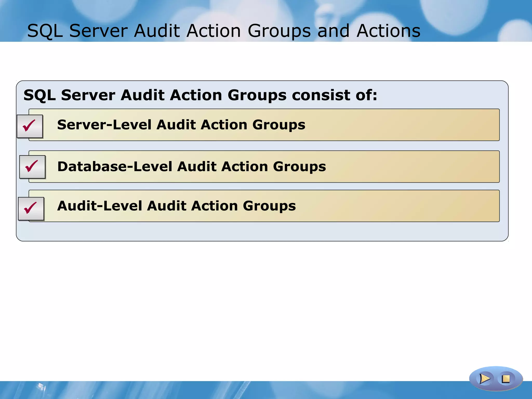
Task: Click the heading 'SQL Server Audit Action Groups consist of:'
Action: click(200, 95)
